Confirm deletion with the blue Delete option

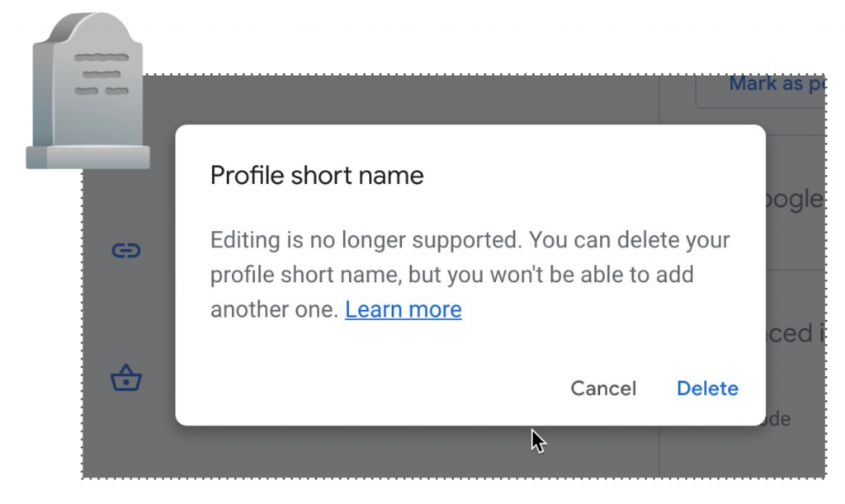pyautogui.click(x=707, y=389)
